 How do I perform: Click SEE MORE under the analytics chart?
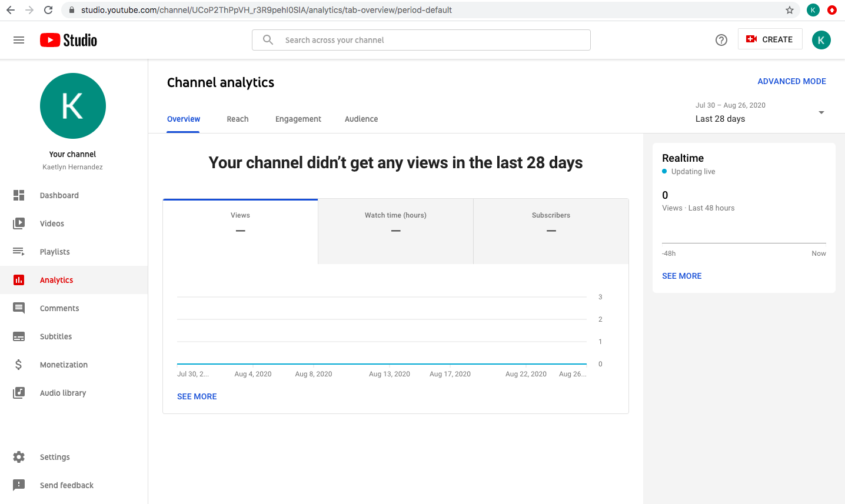tap(197, 396)
